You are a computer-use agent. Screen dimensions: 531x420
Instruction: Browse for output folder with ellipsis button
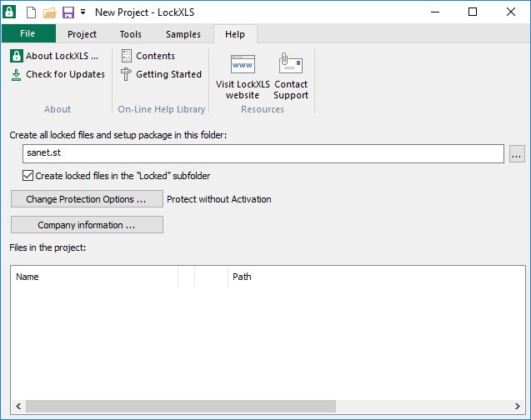tap(517, 154)
